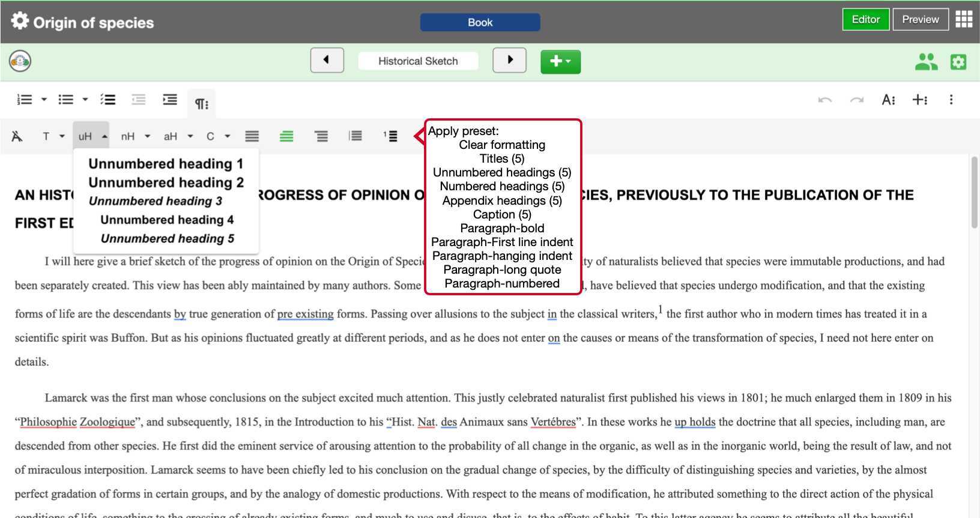The image size is (980, 518).
Task: Open the apps grid icon
Action: tap(964, 19)
